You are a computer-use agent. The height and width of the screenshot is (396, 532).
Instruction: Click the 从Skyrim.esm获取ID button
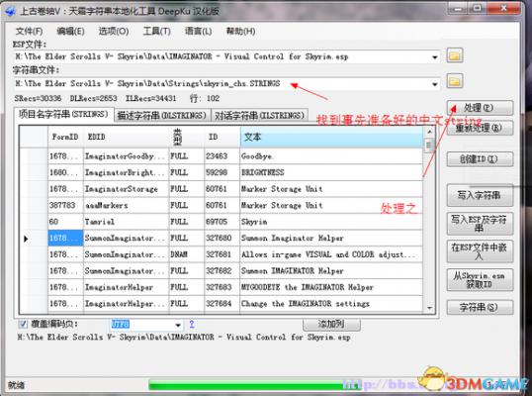(480, 280)
